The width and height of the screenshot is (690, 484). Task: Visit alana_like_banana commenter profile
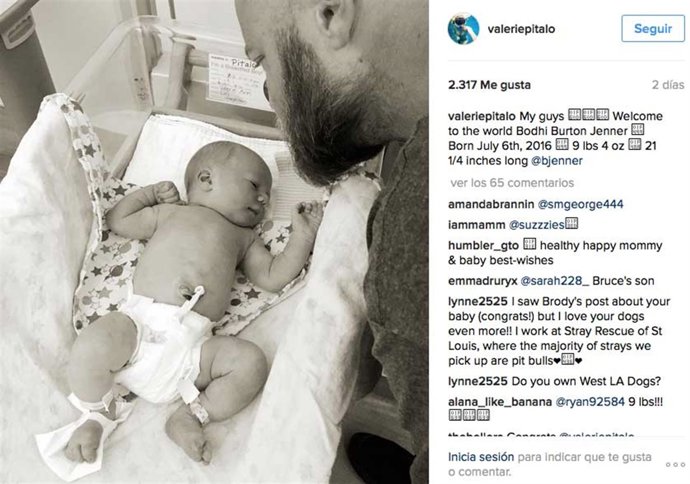tap(500, 402)
